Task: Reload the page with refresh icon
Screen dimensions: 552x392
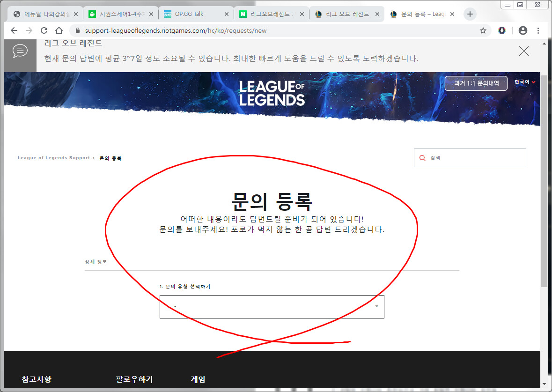Action: pos(44,30)
